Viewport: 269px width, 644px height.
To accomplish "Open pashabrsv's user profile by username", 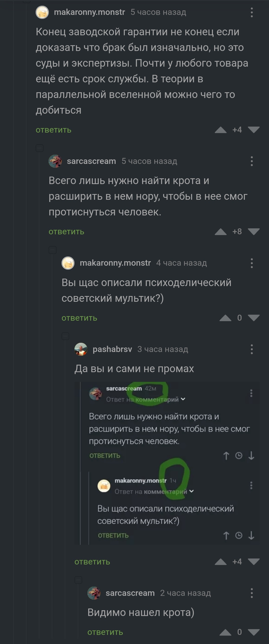I will [112, 349].
